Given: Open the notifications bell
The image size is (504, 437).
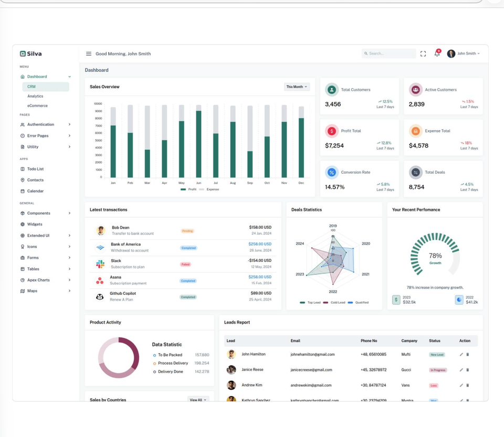Looking at the screenshot, I should coord(437,54).
